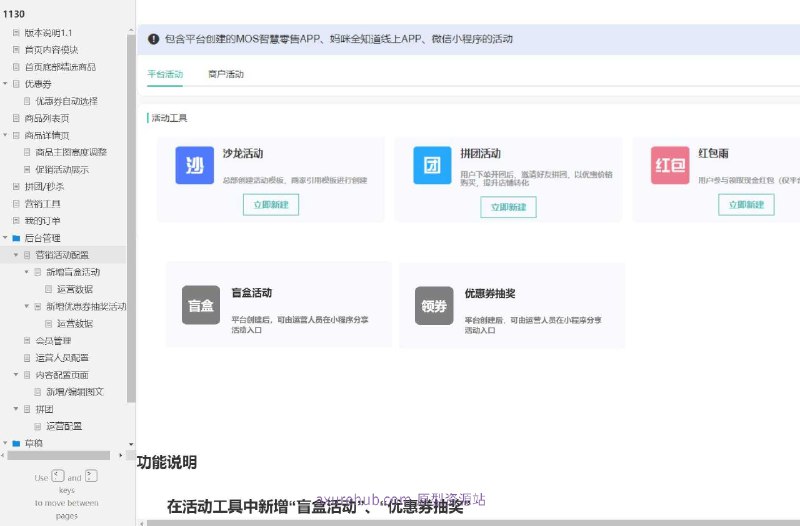Viewport: 800px width, 526px height.
Task: Click the sidebar scroll up arrow
Action: click(131, 31)
